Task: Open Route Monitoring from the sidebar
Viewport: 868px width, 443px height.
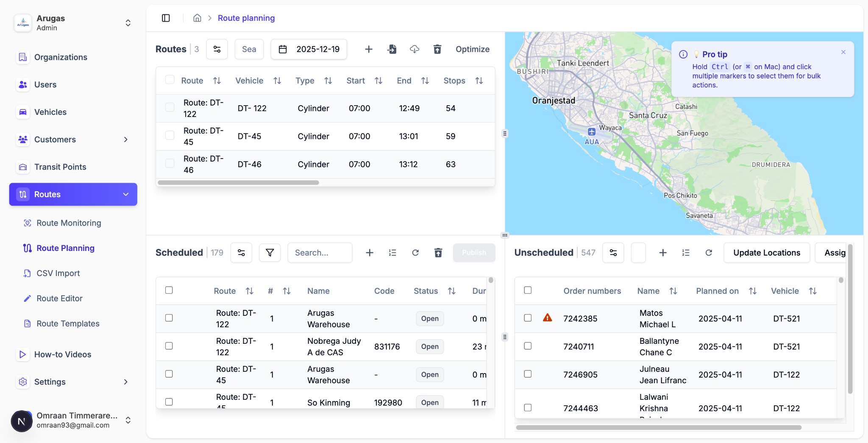Action: click(x=68, y=223)
